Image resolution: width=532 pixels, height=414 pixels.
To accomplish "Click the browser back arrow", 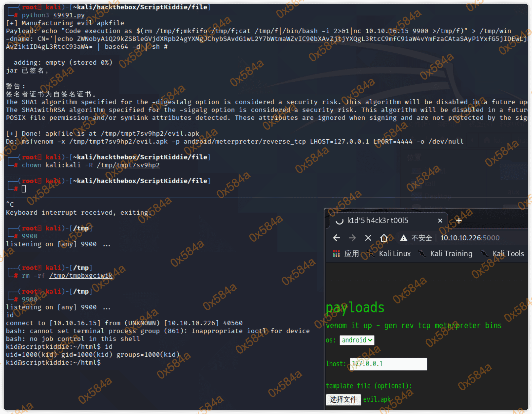I will point(337,238).
